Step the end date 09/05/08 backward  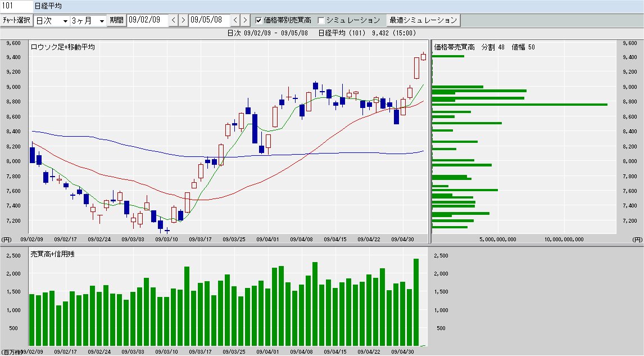(235, 20)
